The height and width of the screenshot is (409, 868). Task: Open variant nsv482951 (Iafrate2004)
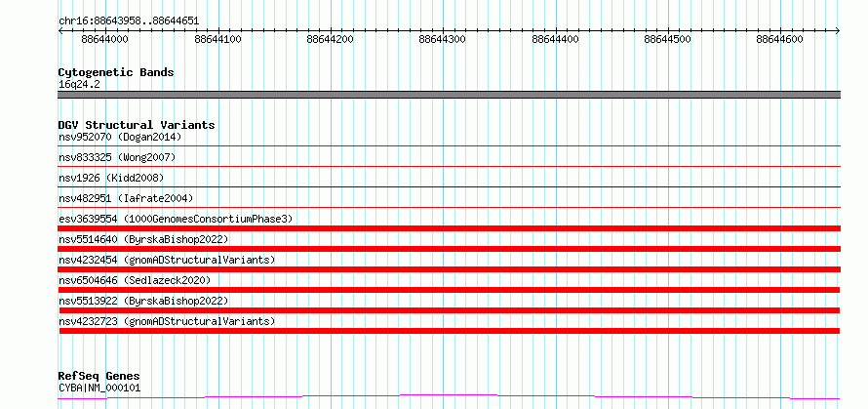(x=126, y=198)
